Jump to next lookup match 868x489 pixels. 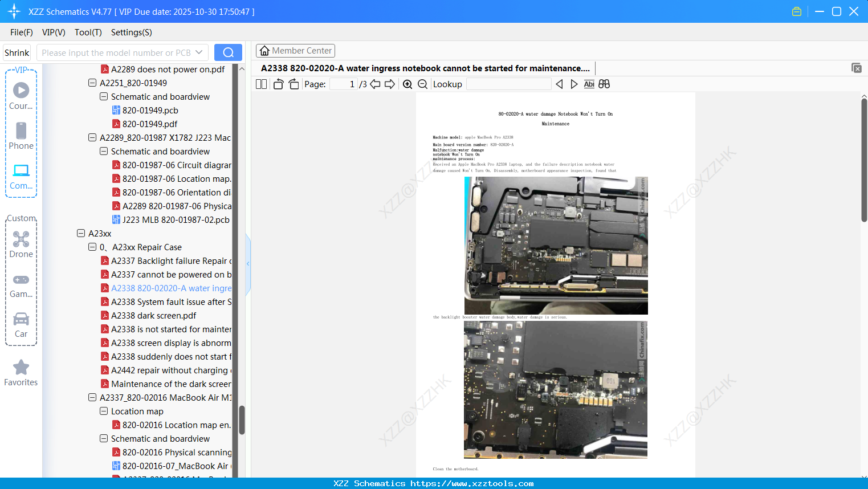pos(574,84)
